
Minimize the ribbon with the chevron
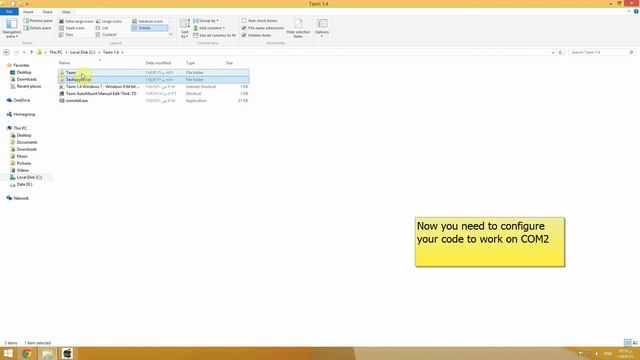(629, 11)
